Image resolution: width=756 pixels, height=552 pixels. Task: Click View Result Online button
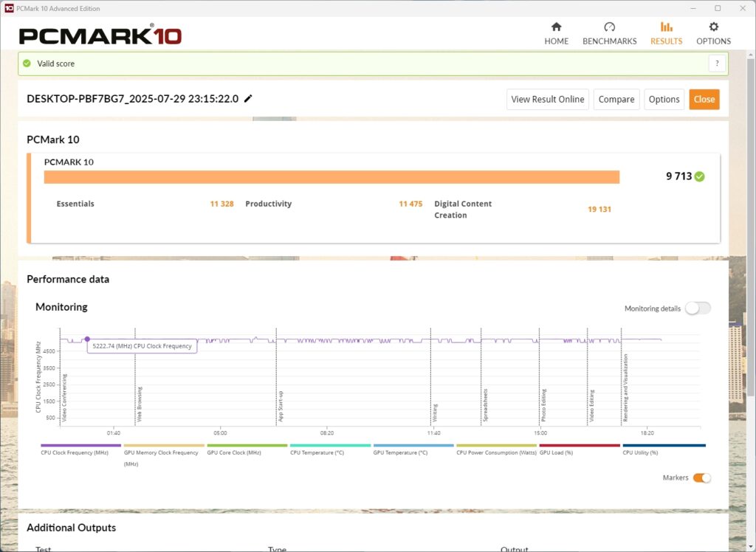pyautogui.click(x=548, y=100)
